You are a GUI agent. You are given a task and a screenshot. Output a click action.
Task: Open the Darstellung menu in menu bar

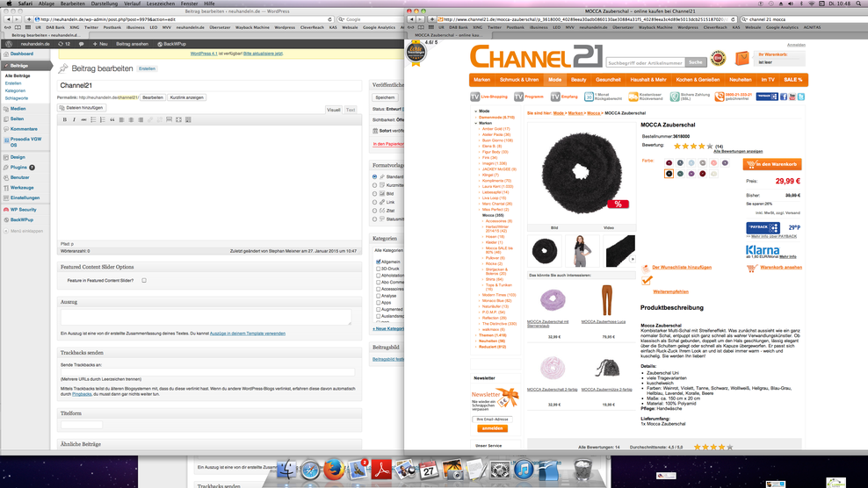pyautogui.click(x=104, y=4)
